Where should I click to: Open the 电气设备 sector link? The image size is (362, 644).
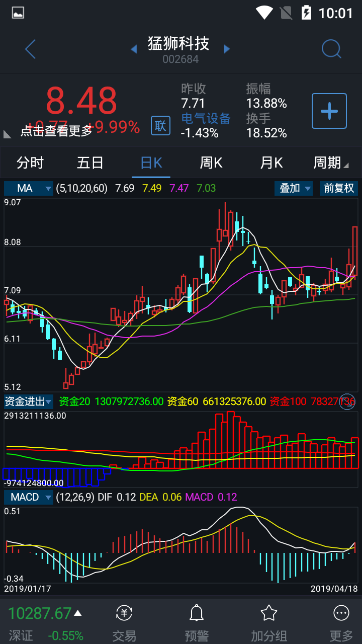tap(206, 118)
